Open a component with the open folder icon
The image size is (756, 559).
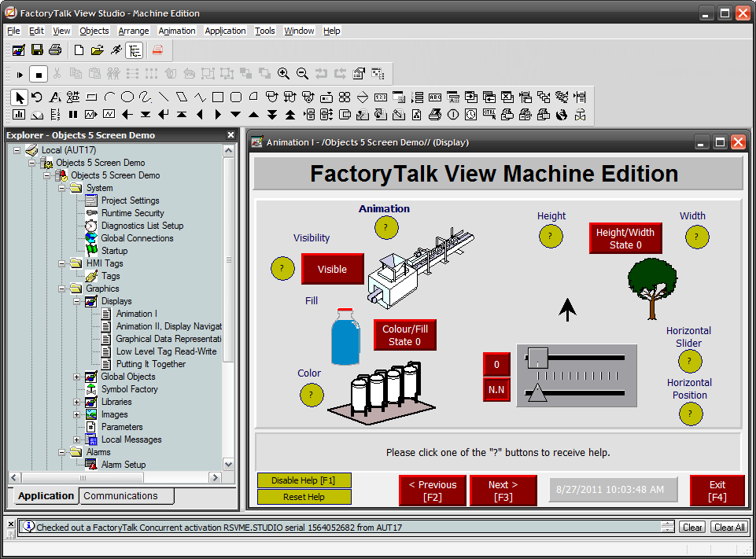[x=97, y=50]
